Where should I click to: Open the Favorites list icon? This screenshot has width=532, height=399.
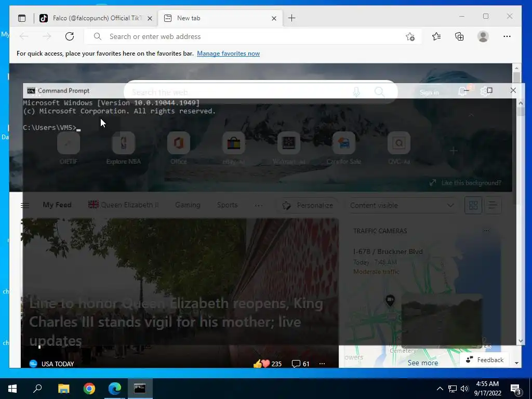point(436,36)
